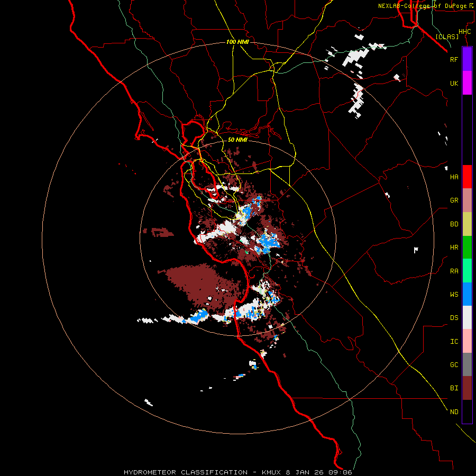The width and height of the screenshot is (476, 476).
Task: Click the DS white legend swatch
Action: (x=467, y=317)
